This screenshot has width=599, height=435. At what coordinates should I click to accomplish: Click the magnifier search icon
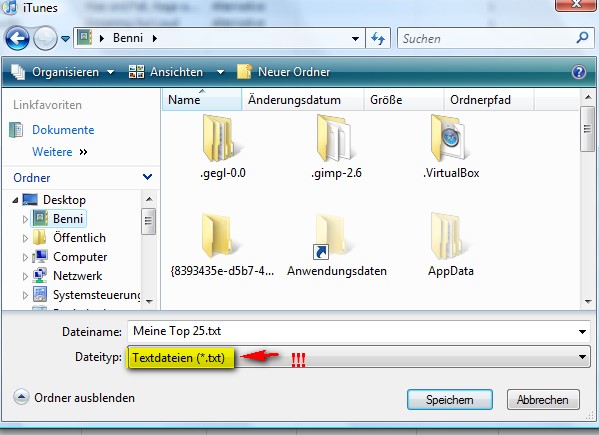pyautogui.click(x=582, y=37)
